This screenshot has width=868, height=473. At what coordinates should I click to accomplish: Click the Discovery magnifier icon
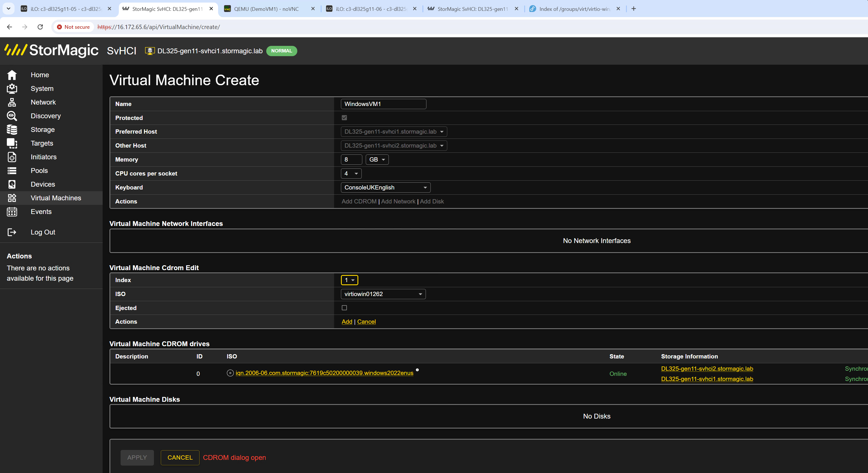point(12,116)
